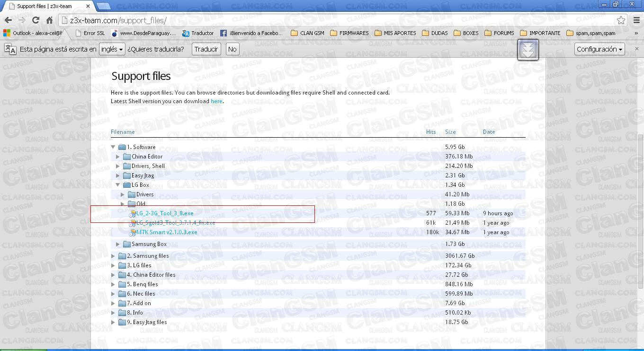Click the '59.33 Mb' size value

(x=457, y=213)
